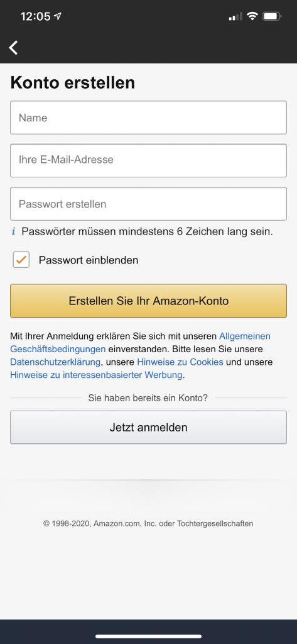Screen dimensions: 297x644
Task: Tap the Konto erstellen heading
Action: [73, 83]
